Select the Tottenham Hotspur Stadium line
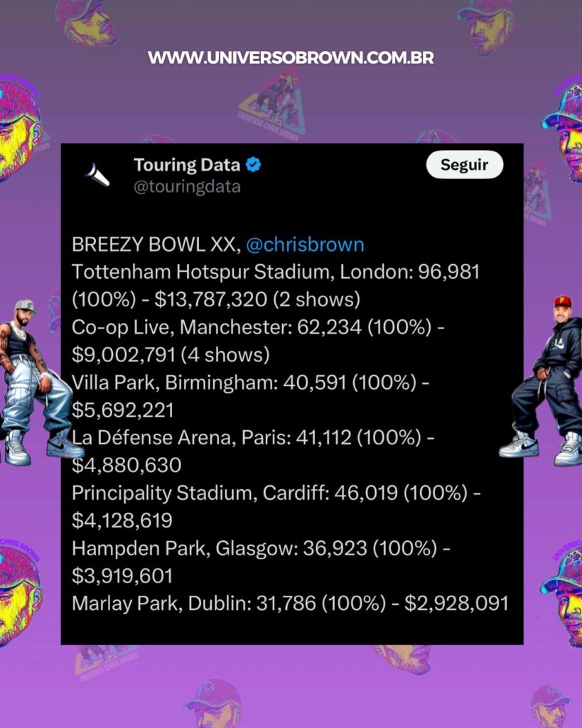Screen dimensions: 582x728 point(276,286)
